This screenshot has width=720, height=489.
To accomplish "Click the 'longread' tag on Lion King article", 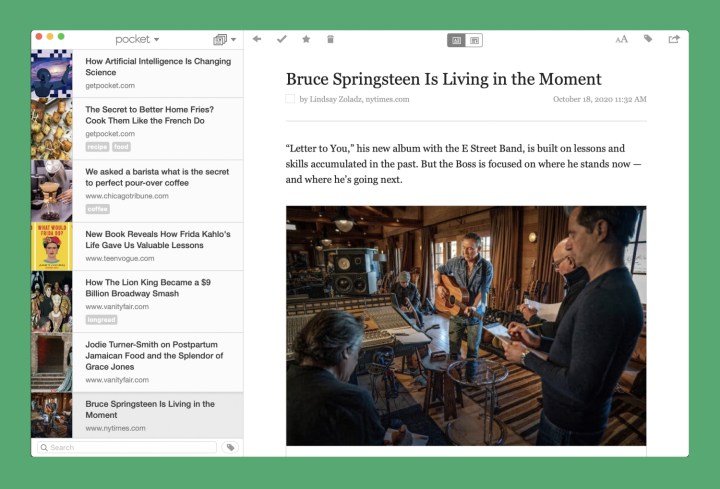I will click(101, 320).
